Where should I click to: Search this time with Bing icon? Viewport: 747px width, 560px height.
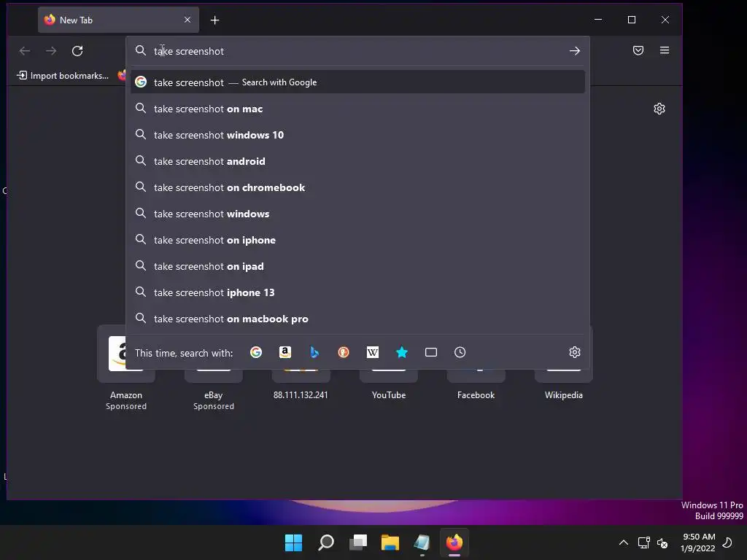pos(314,352)
